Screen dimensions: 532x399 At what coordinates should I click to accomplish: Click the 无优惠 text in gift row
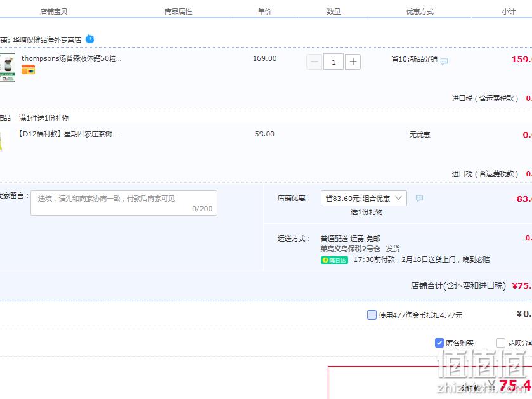(x=420, y=134)
